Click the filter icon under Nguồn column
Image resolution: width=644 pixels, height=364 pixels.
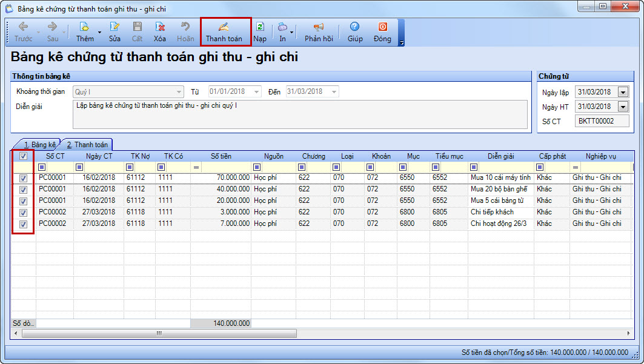click(x=257, y=167)
